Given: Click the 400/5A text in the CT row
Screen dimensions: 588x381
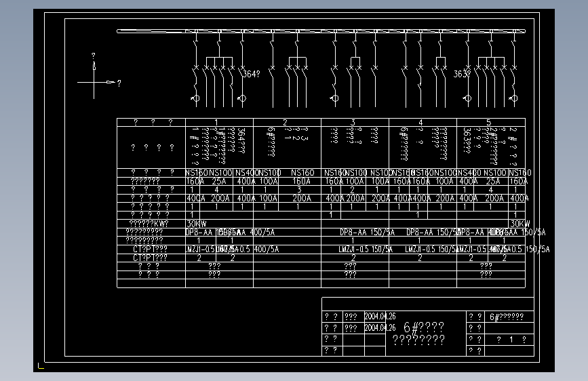Looking at the screenshot, I should click(x=267, y=249).
